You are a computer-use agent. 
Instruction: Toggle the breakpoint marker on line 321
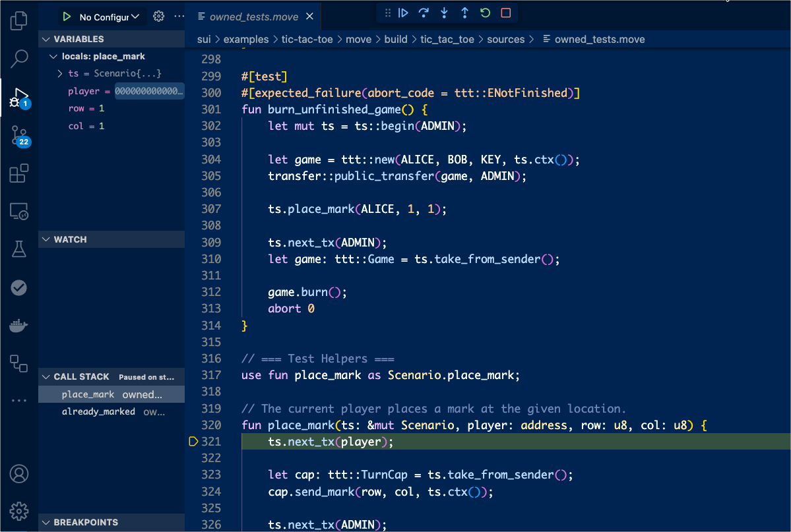194,442
